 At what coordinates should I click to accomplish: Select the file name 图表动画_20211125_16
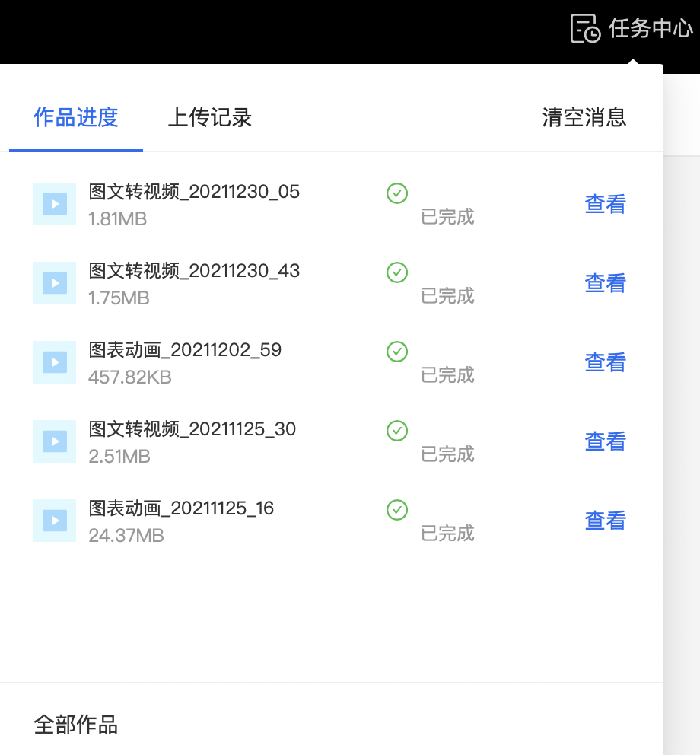tap(181, 508)
